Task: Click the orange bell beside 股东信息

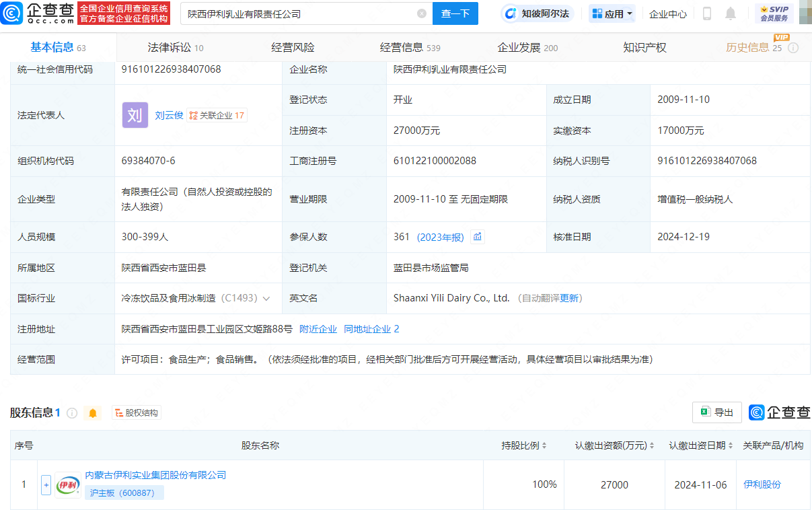Action: click(x=93, y=412)
